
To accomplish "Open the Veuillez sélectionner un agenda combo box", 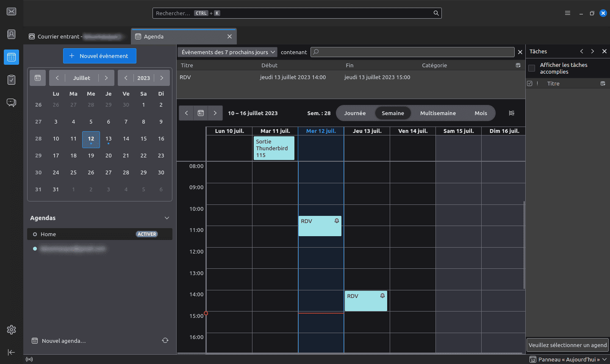I will coord(568,345).
